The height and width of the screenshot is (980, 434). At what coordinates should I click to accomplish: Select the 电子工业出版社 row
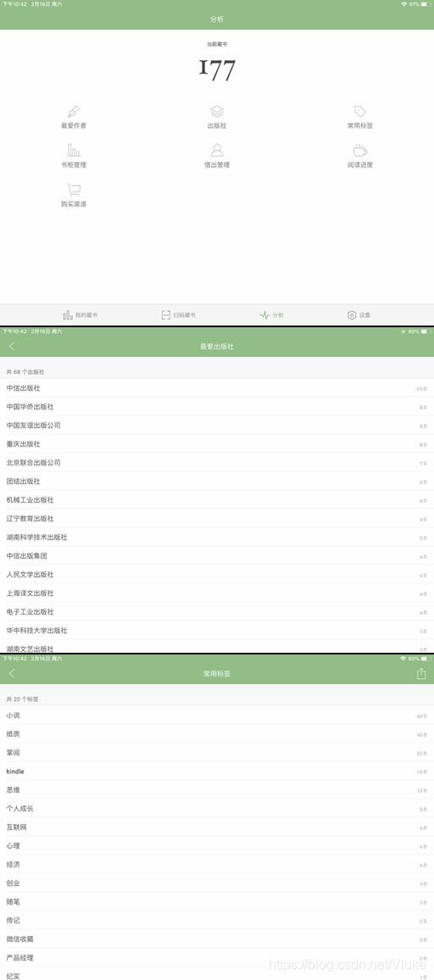pyautogui.click(x=217, y=612)
